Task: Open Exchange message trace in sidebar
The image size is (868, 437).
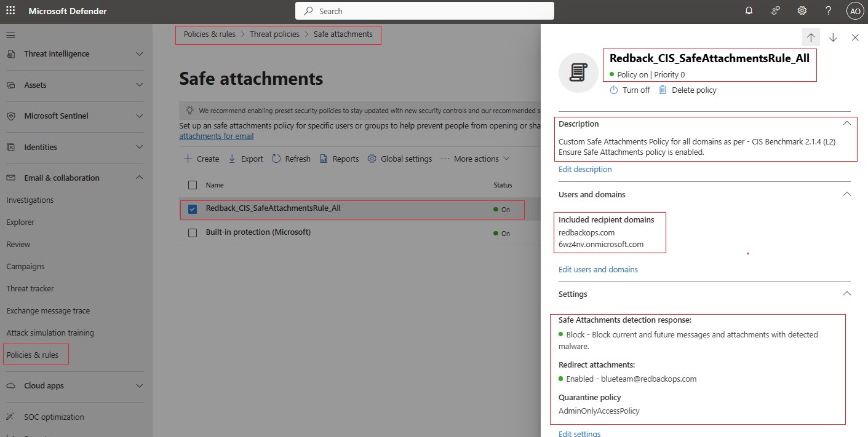Action: pos(48,311)
